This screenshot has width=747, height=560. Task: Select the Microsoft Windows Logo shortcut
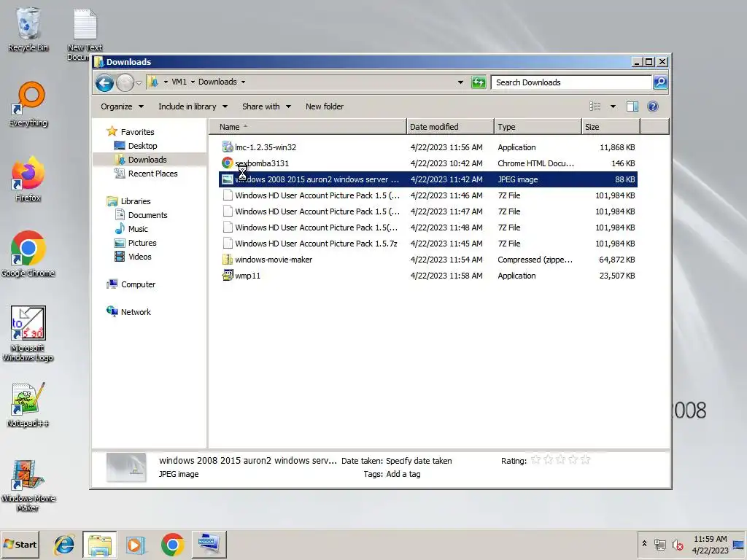pos(28,333)
